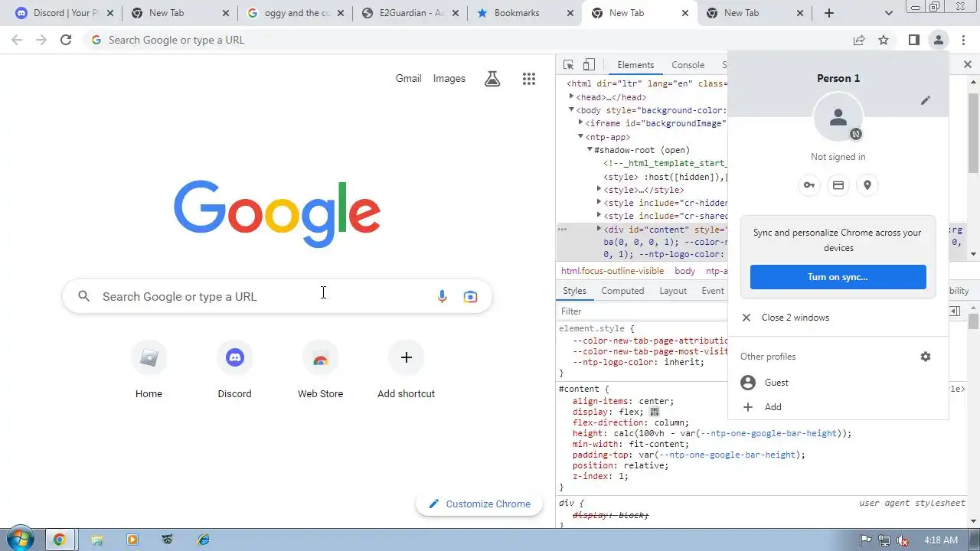Go back using the browser back arrow
This screenshot has height=551, width=980.
tap(17, 40)
